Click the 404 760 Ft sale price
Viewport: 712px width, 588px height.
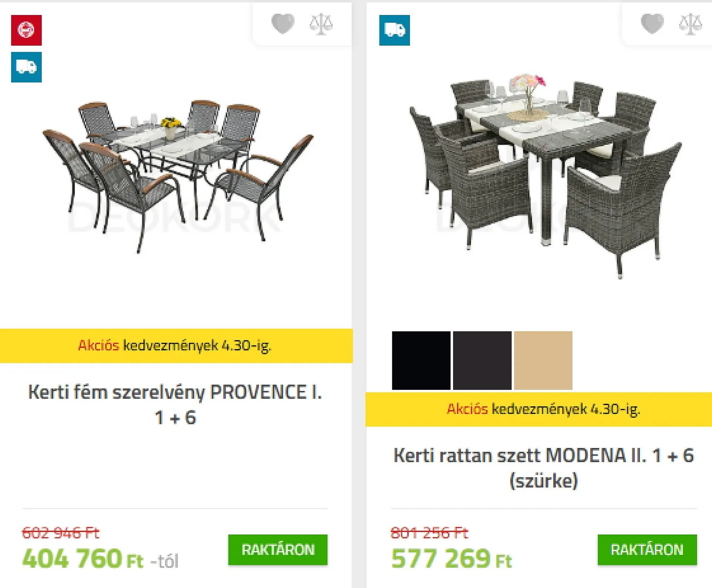coord(83,558)
